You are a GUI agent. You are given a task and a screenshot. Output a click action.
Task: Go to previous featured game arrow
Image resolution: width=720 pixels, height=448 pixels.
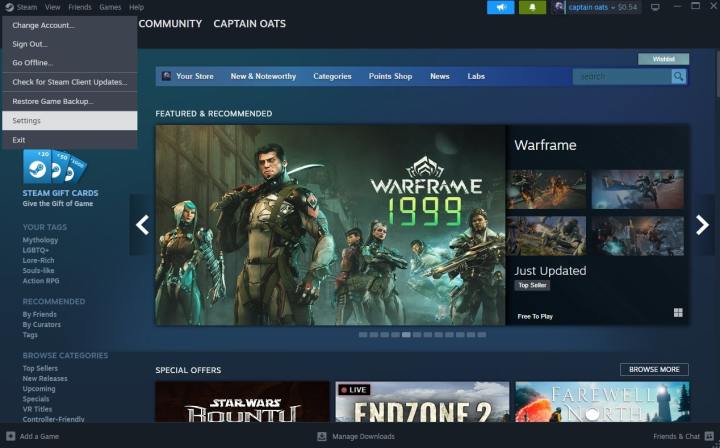click(x=142, y=225)
